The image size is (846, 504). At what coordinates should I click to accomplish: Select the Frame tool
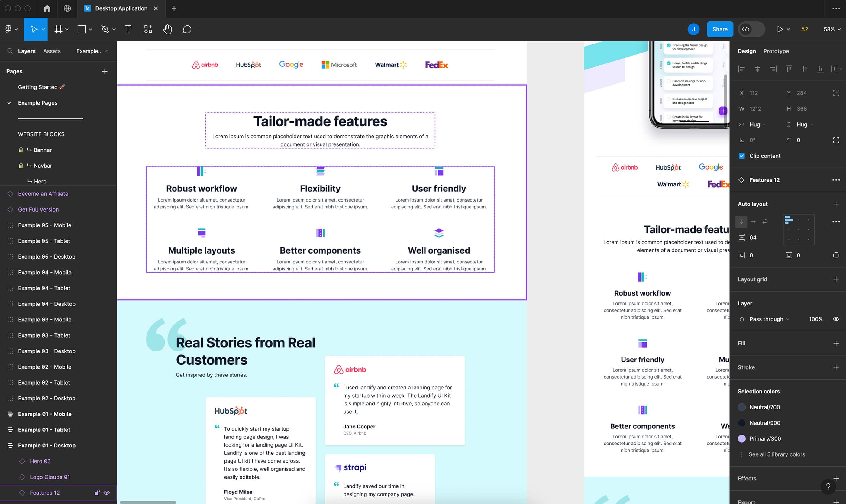58,29
